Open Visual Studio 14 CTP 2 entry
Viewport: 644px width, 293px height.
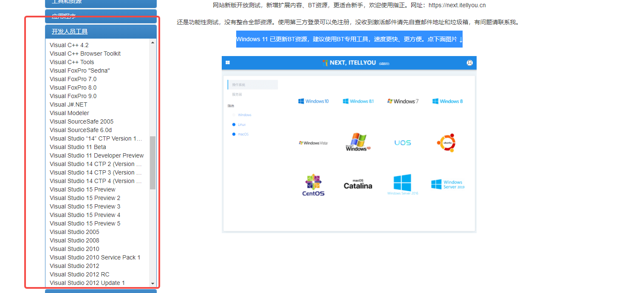click(x=96, y=164)
